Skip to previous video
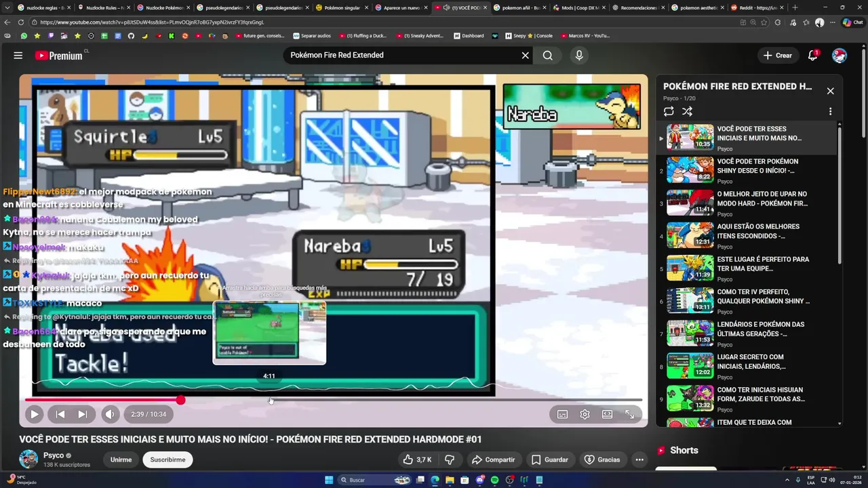 click(60, 414)
